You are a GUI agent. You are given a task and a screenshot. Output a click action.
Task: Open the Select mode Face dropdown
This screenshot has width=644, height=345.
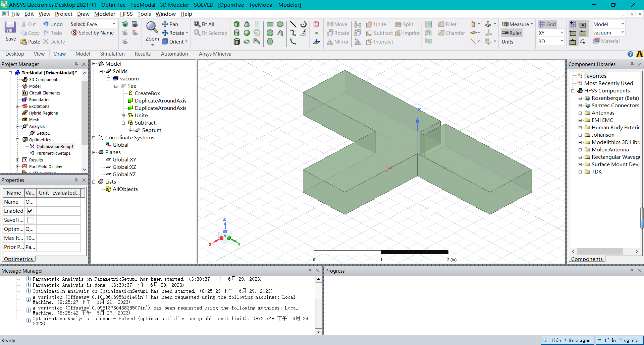coord(114,24)
